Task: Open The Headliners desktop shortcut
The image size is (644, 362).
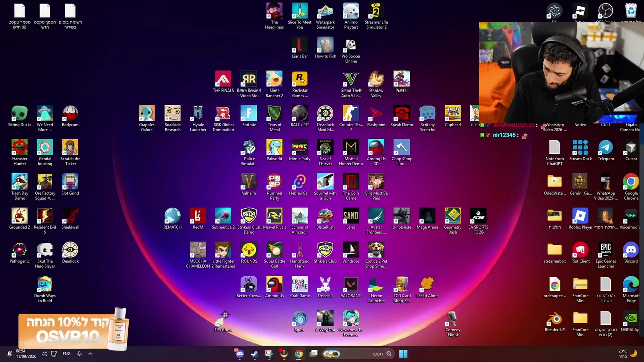Action: point(274,16)
